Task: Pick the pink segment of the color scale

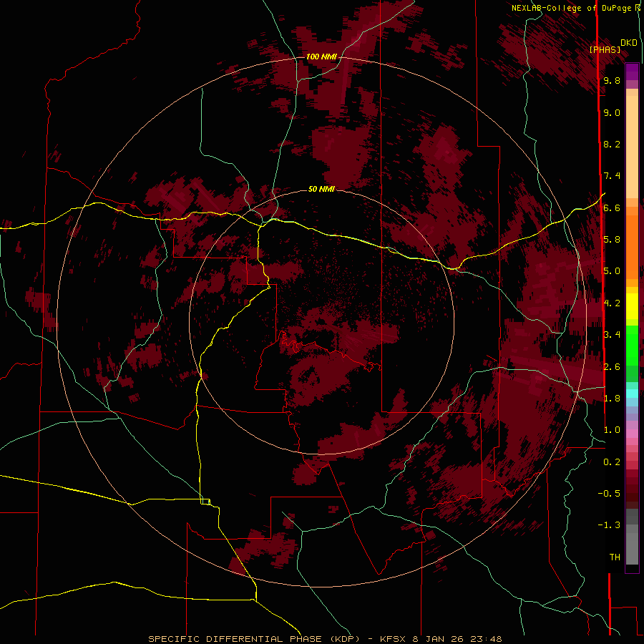Action: coord(632,434)
